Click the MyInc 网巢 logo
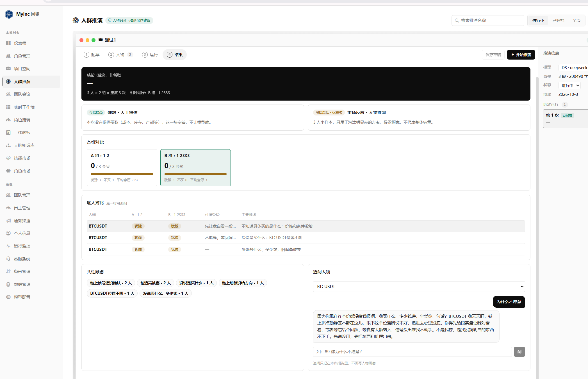This screenshot has height=379, width=588. click(9, 14)
